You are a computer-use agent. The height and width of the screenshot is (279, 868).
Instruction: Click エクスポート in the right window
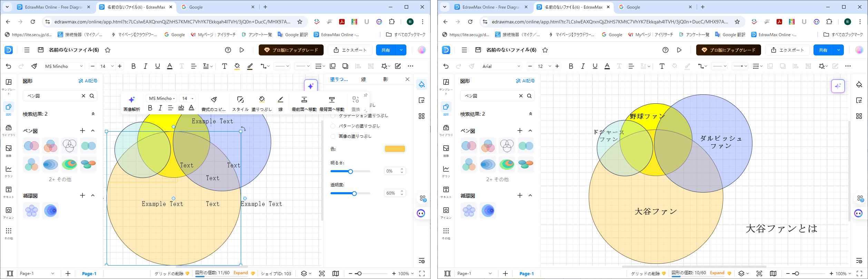tap(788, 50)
